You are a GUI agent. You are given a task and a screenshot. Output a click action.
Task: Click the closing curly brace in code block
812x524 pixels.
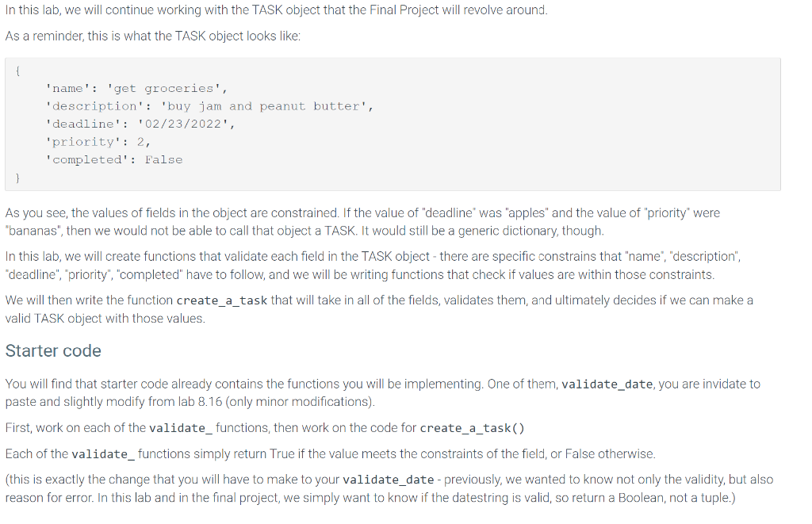(x=18, y=178)
